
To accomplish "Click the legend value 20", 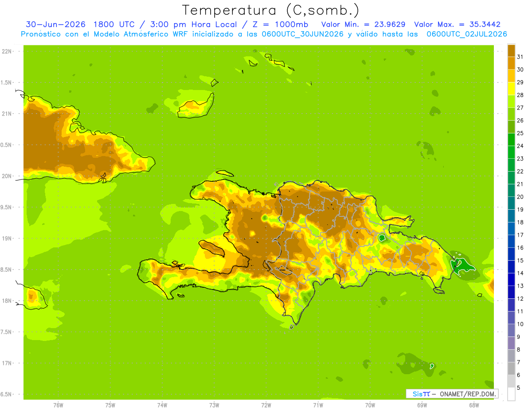I will tap(520, 196).
